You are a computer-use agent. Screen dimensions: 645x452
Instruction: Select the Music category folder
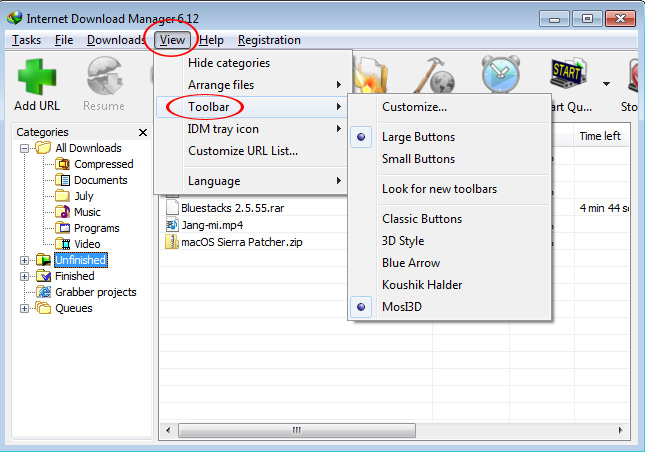click(x=87, y=212)
